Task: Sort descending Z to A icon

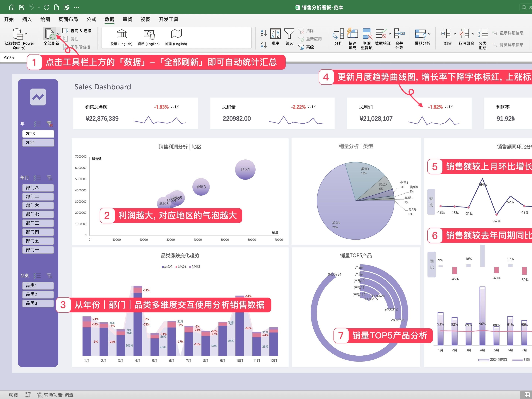Action: tap(264, 45)
